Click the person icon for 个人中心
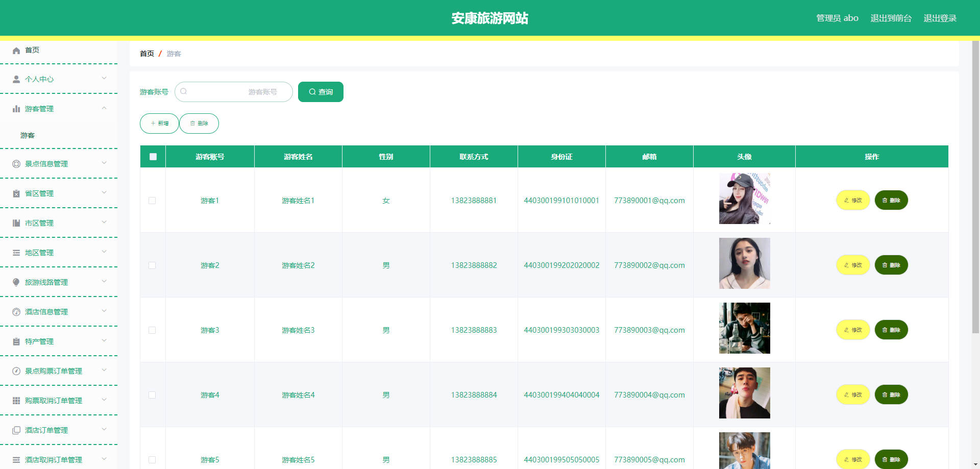The width and height of the screenshot is (980, 469). point(16,79)
